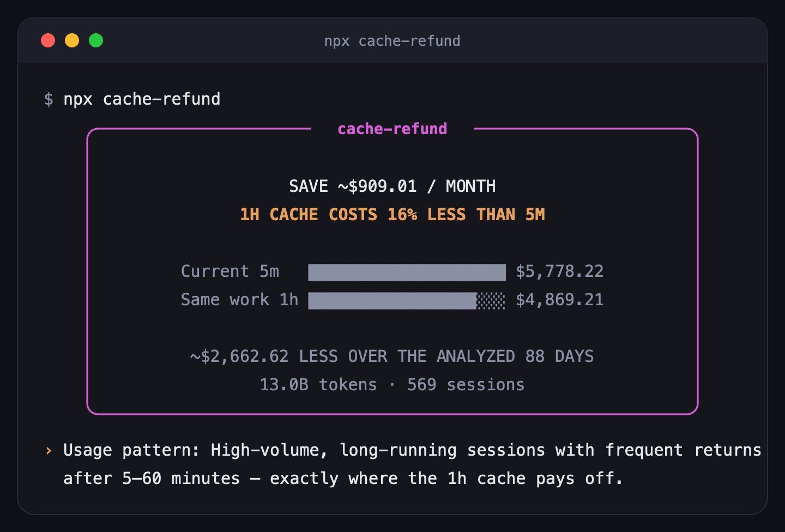Click the '$4,869.21' amount

click(560, 300)
